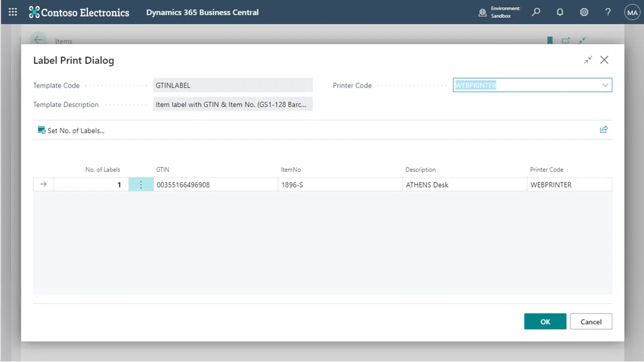The height and width of the screenshot is (362, 644).
Task: Click the Set No. of Labels action
Action: tap(71, 130)
